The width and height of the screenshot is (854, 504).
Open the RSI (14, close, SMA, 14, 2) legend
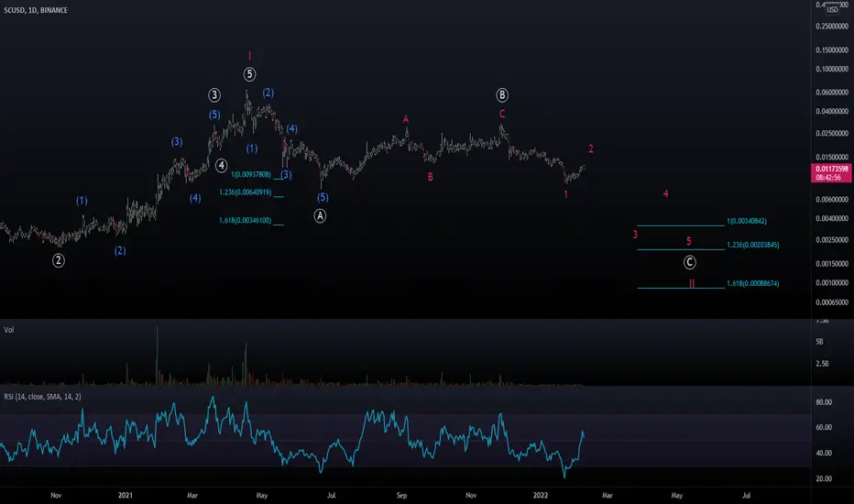42,397
